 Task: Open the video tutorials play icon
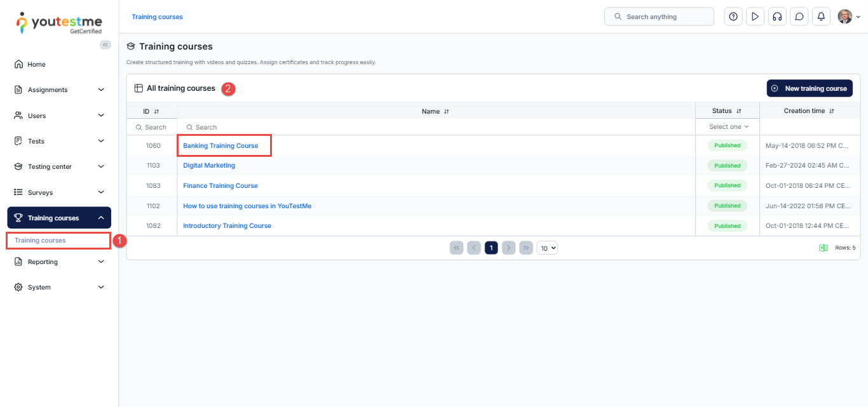click(755, 17)
